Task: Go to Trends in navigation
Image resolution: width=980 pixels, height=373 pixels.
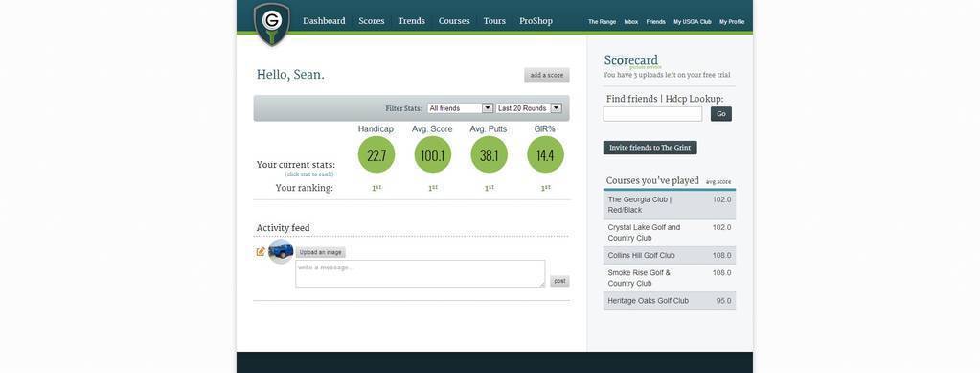Action: click(x=411, y=21)
